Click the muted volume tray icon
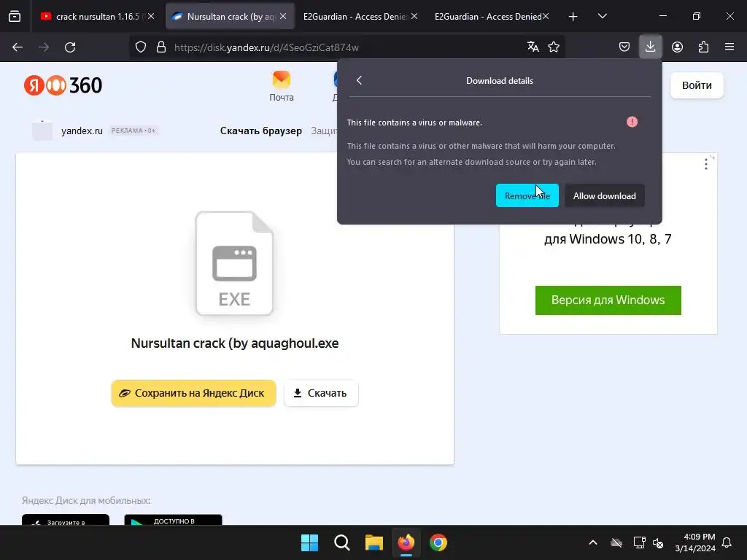The height and width of the screenshot is (560, 747). [658, 542]
